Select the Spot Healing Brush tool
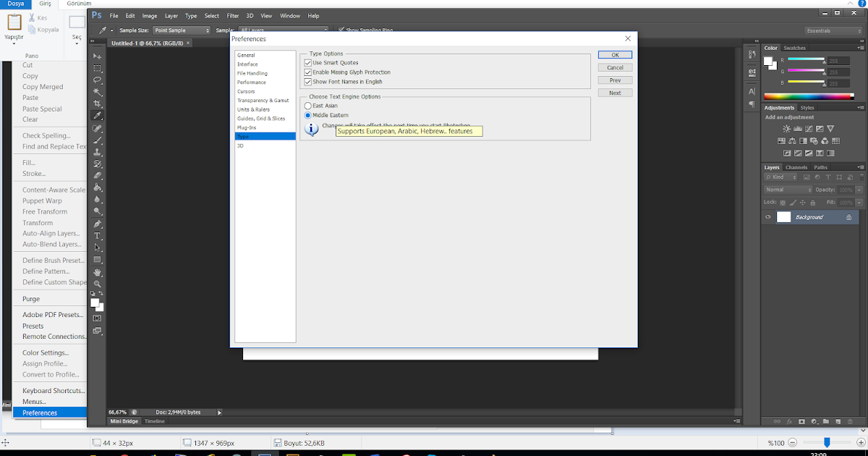Image resolution: width=868 pixels, height=456 pixels. [x=97, y=128]
